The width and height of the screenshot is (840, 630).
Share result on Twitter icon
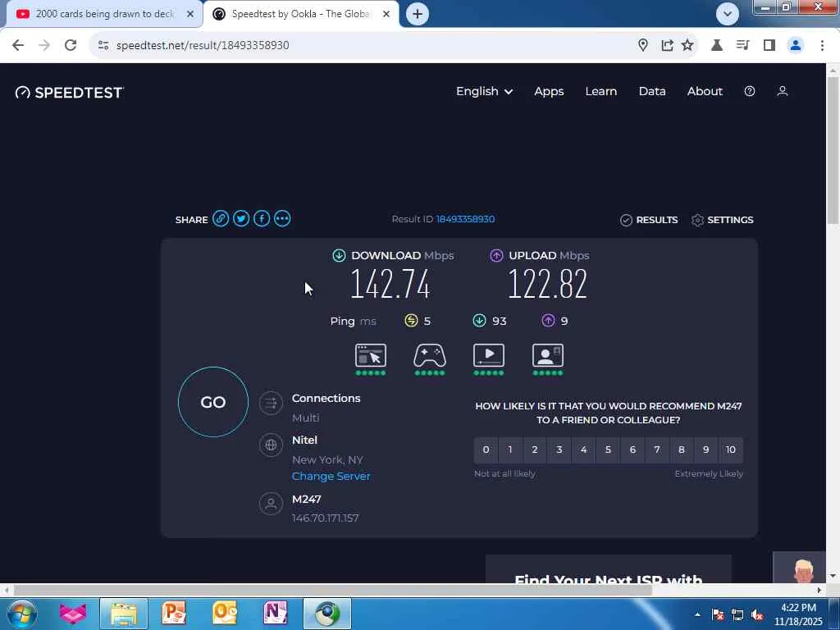pyautogui.click(x=241, y=218)
